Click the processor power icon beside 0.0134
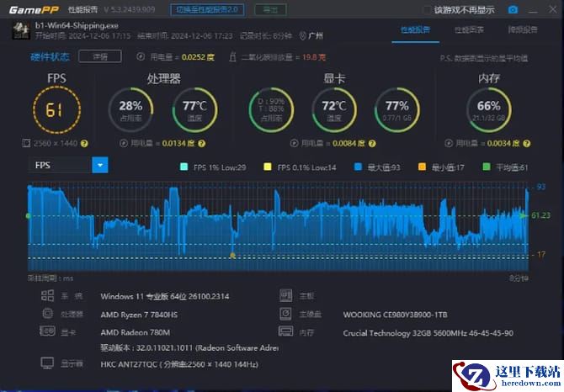The height and width of the screenshot is (392, 564). [x=124, y=143]
